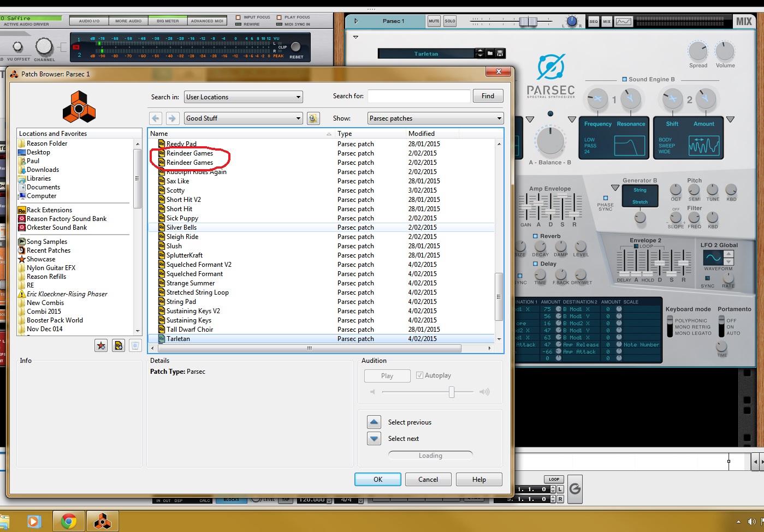Add selected item to favorites (star icon)
Image resolution: width=764 pixels, height=532 pixels.
click(101, 345)
